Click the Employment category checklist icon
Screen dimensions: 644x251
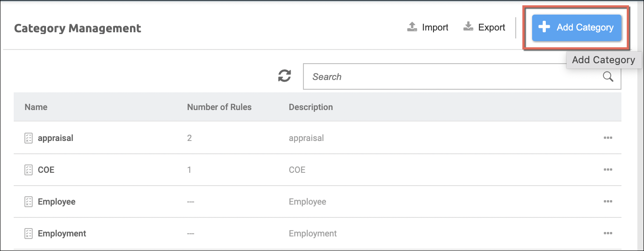(x=28, y=233)
